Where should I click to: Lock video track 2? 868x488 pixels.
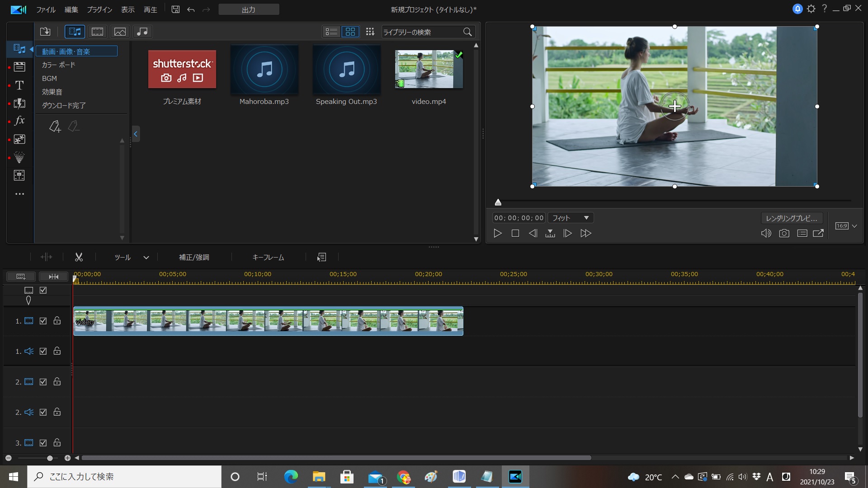pyautogui.click(x=57, y=382)
